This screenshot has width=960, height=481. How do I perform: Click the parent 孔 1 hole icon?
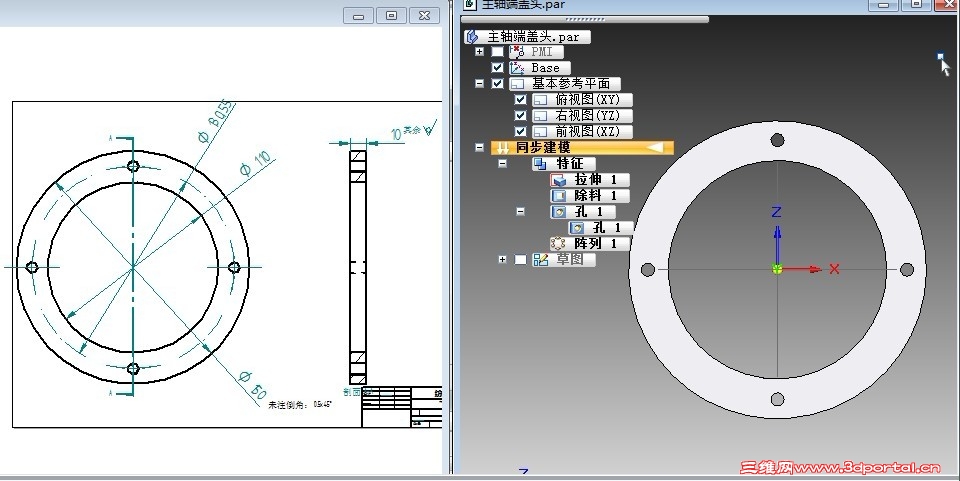558,211
